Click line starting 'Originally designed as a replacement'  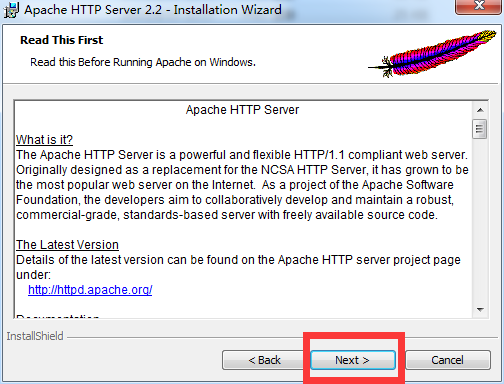click(242, 170)
